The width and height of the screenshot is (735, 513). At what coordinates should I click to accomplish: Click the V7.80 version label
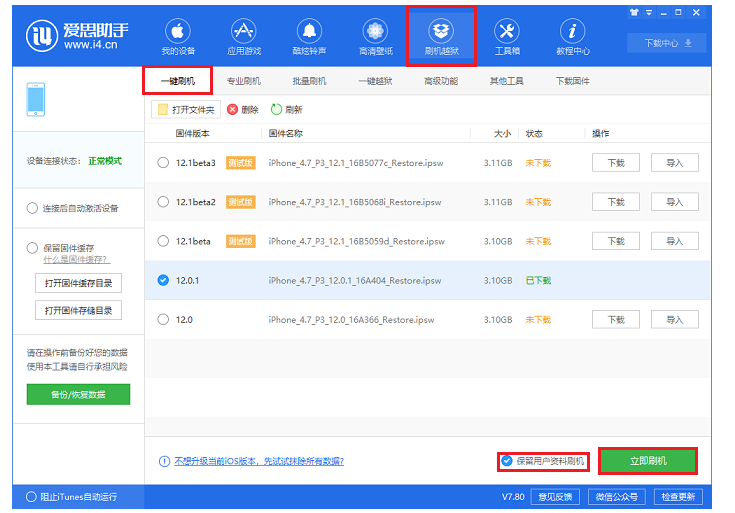point(513,497)
